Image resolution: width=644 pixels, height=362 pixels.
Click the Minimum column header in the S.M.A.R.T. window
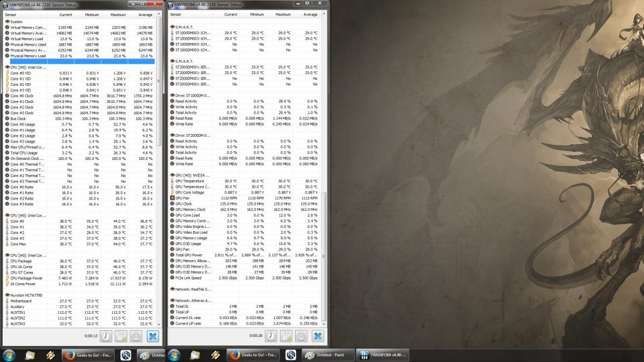(252, 14)
